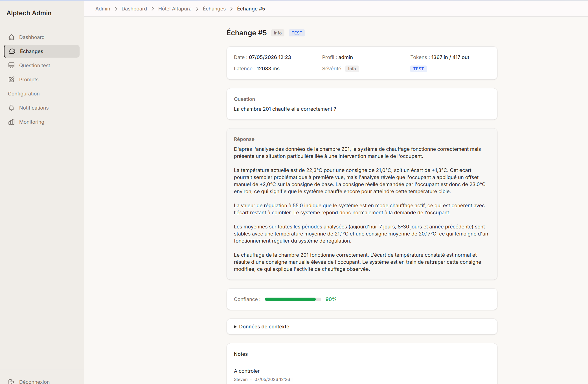Click the final paragraph starting Le chauffage de la chambre
Screen dimensions: 588x384
(x=357, y=262)
